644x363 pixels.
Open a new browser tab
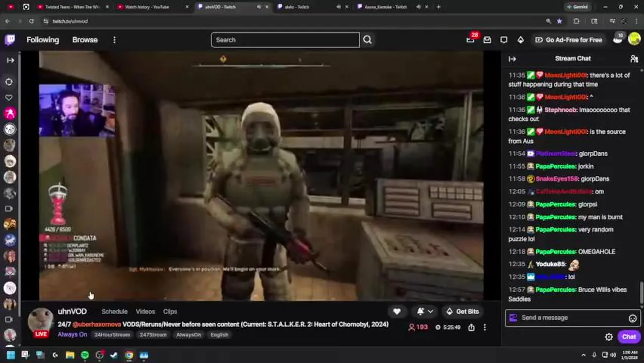click(438, 7)
